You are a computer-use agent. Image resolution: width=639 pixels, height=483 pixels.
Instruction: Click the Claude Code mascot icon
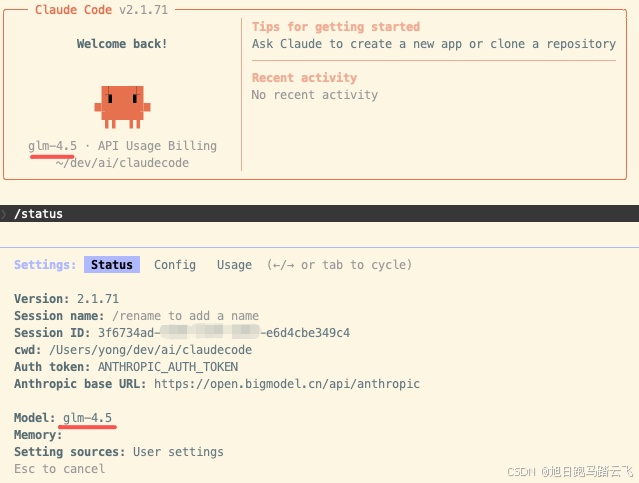point(122,107)
